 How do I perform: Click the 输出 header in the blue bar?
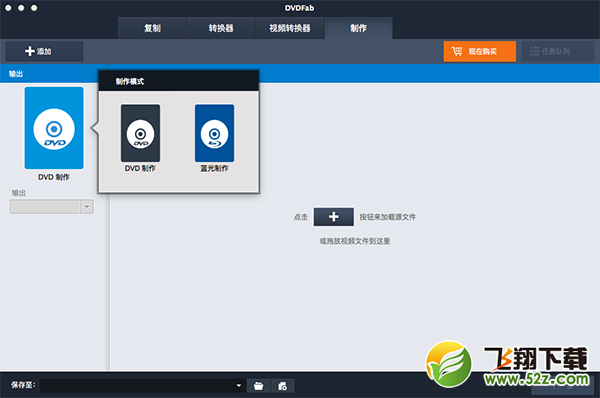click(x=16, y=74)
